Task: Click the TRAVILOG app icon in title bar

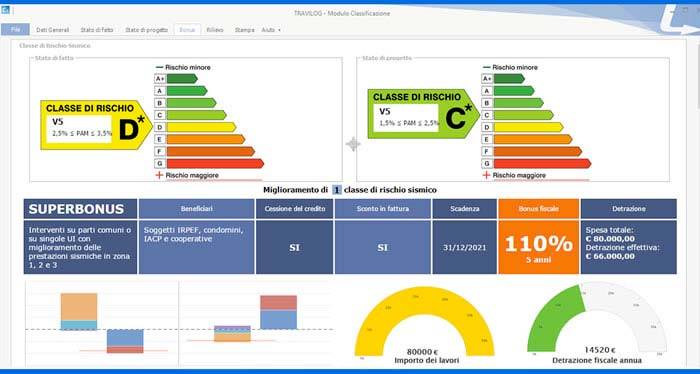Action: click(x=5, y=10)
